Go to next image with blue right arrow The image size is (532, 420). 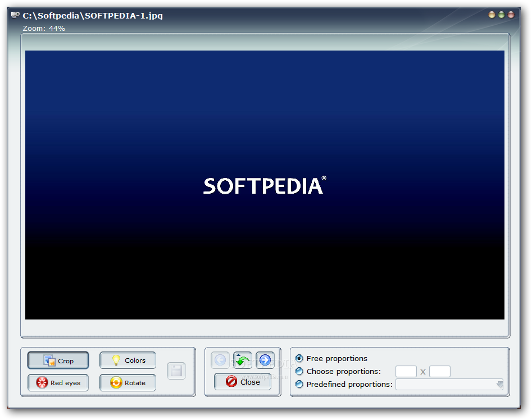tap(265, 360)
